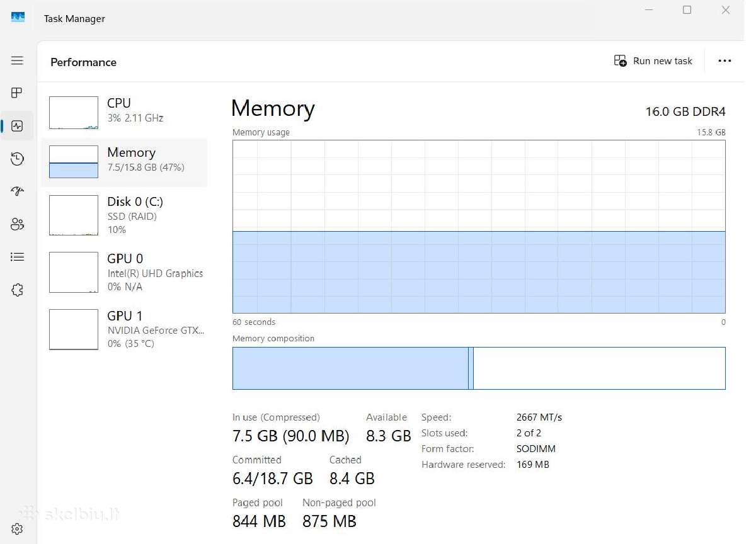View GPU 0 Intel UHD Graphics
Screen dimensions: 756x544
pos(124,272)
